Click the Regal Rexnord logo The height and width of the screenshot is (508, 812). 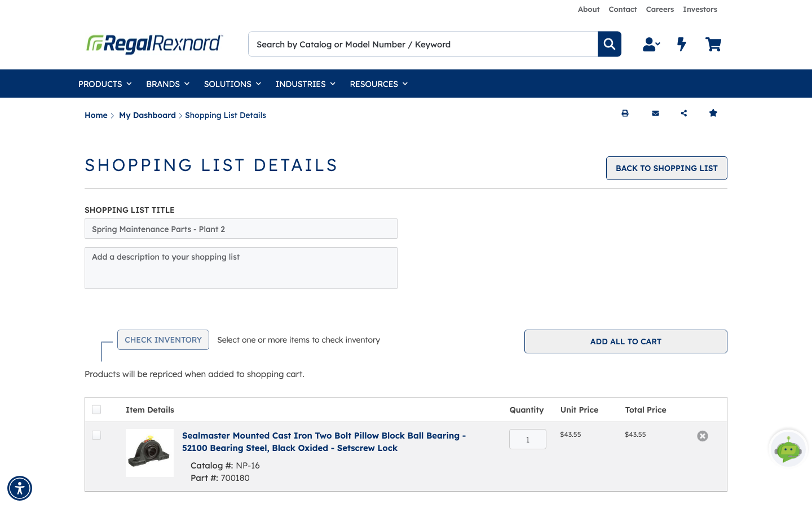click(x=155, y=43)
